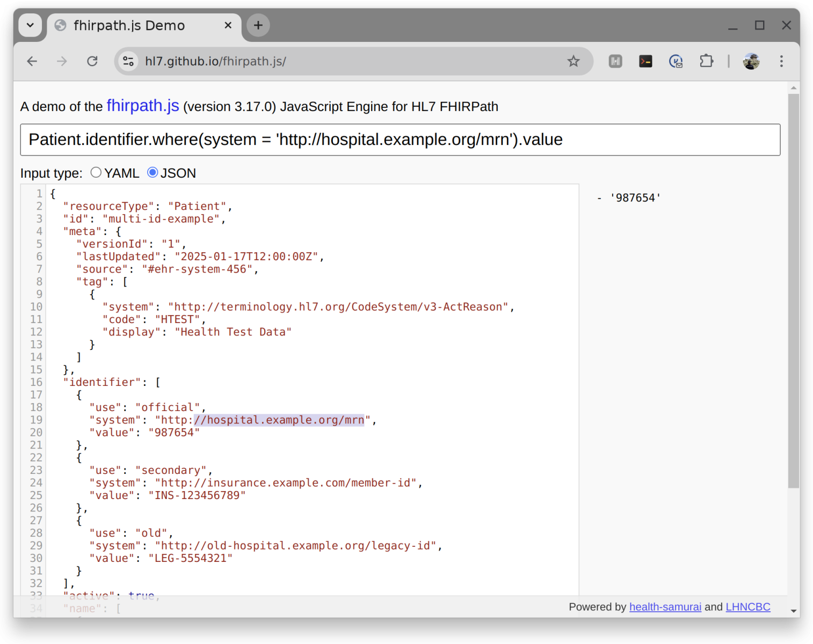The width and height of the screenshot is (813, 644).
Task: Open the fhirpath.js project link
Action: click(x=143, y=106)
